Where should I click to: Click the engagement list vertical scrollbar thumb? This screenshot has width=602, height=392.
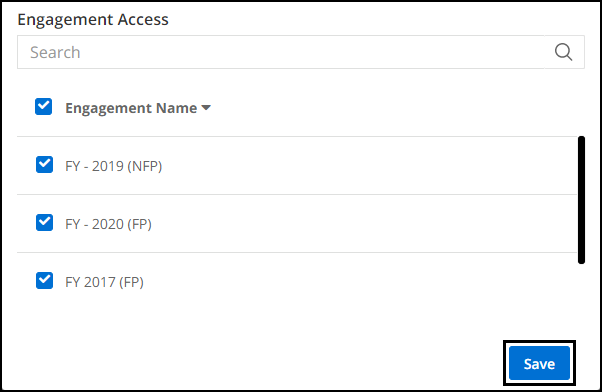[x=581, y=200]
